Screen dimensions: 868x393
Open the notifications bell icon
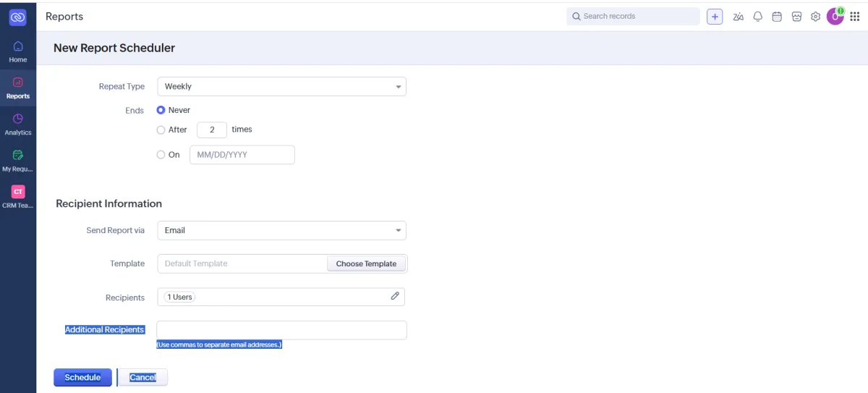[757, 17]
